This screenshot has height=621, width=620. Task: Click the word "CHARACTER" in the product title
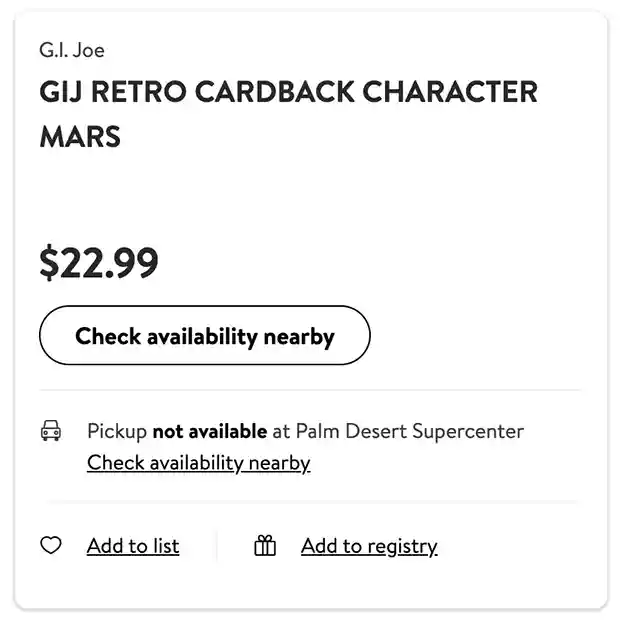[x=449, y=92]
